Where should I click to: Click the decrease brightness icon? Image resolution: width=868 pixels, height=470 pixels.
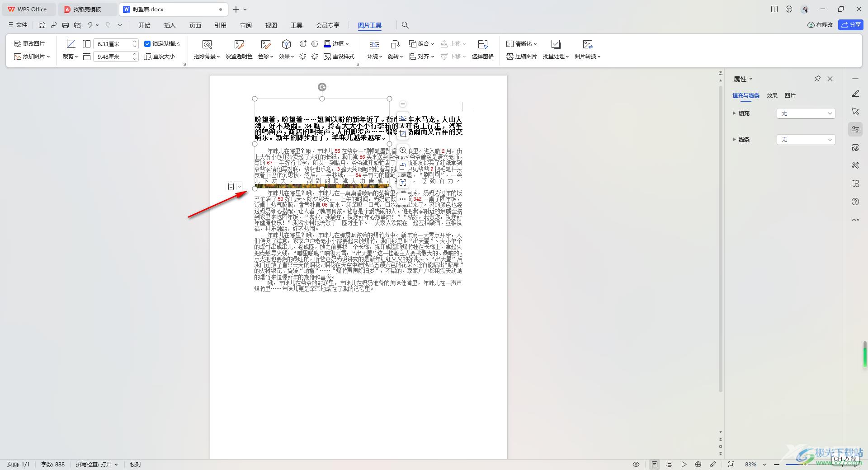click(x=315, y=56)
